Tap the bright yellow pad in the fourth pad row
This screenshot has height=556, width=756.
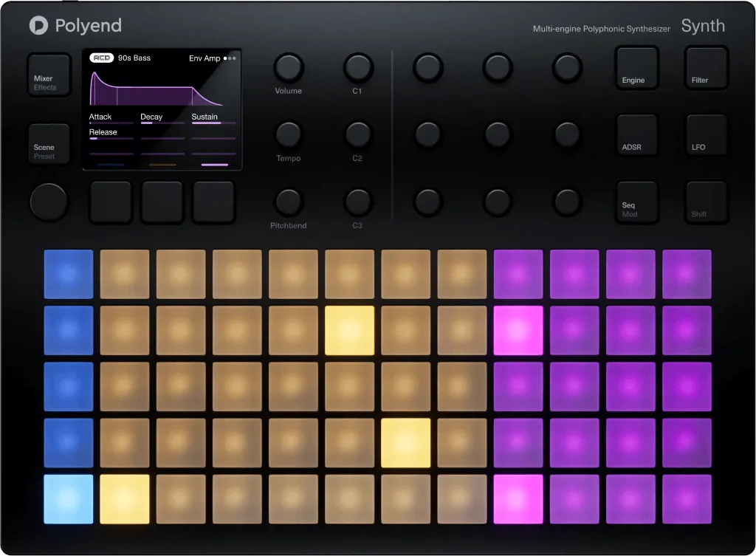pos(405,443)
